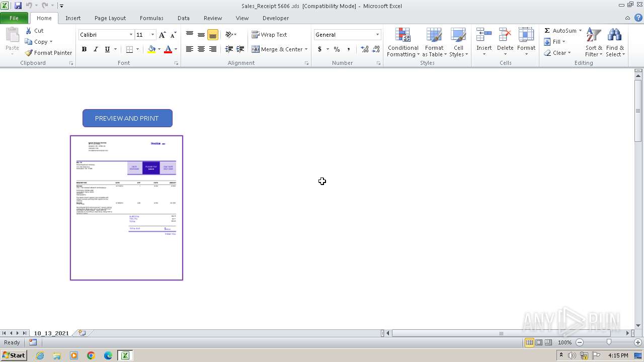Open the File tab
Screen dimensions: 644x362
tap(14, 18)
